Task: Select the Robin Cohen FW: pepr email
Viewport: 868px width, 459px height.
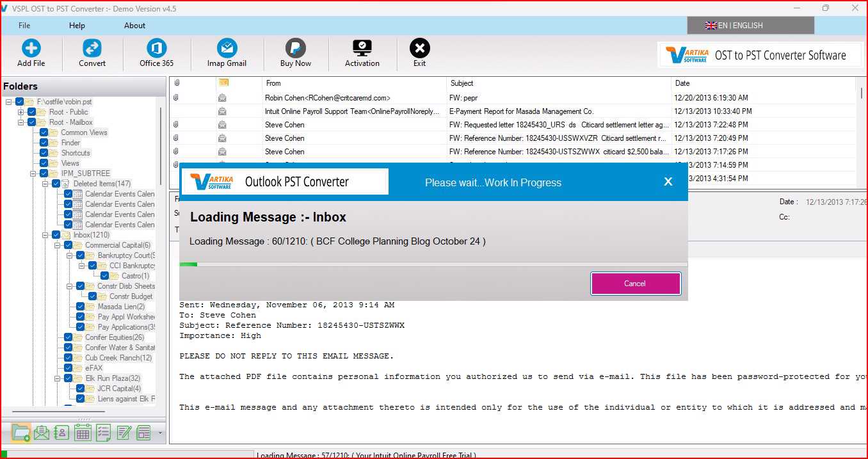Action: click(x=512, y=98)
